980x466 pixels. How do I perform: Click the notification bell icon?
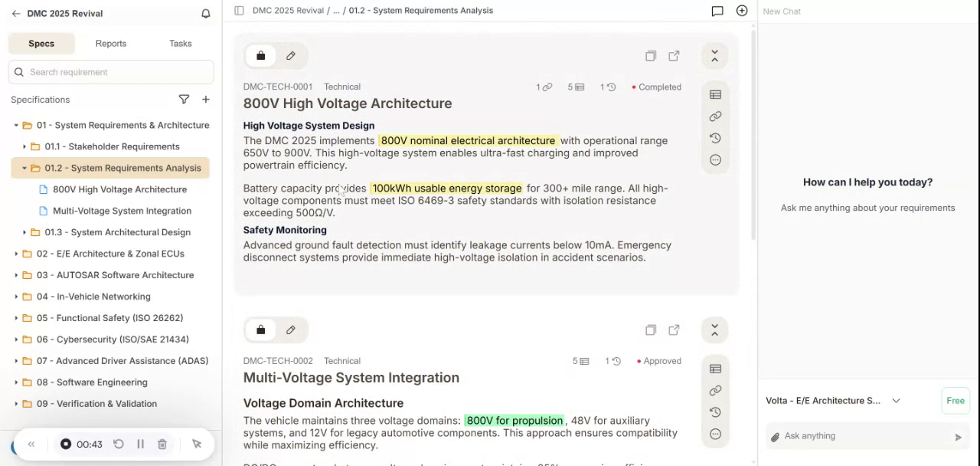click(x=205, y=14)
